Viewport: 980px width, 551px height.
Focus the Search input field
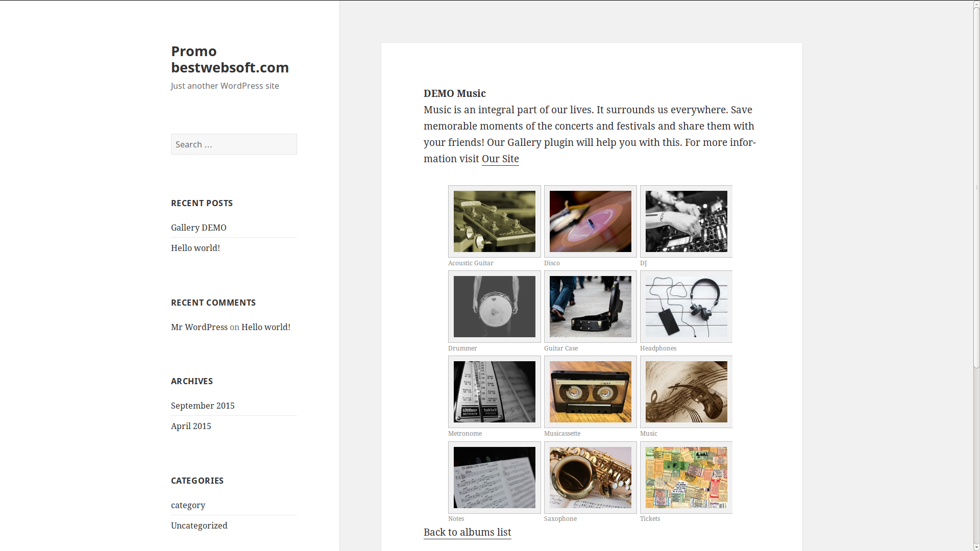234,144
